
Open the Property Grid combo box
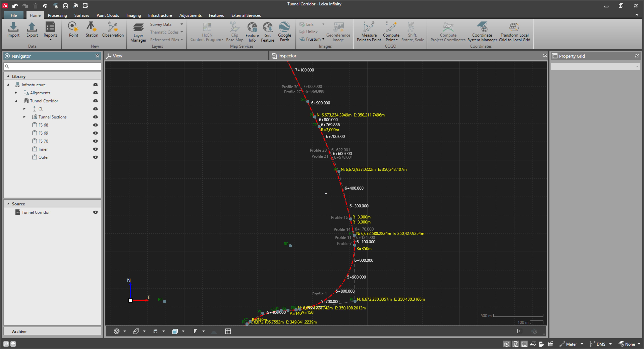595,66
